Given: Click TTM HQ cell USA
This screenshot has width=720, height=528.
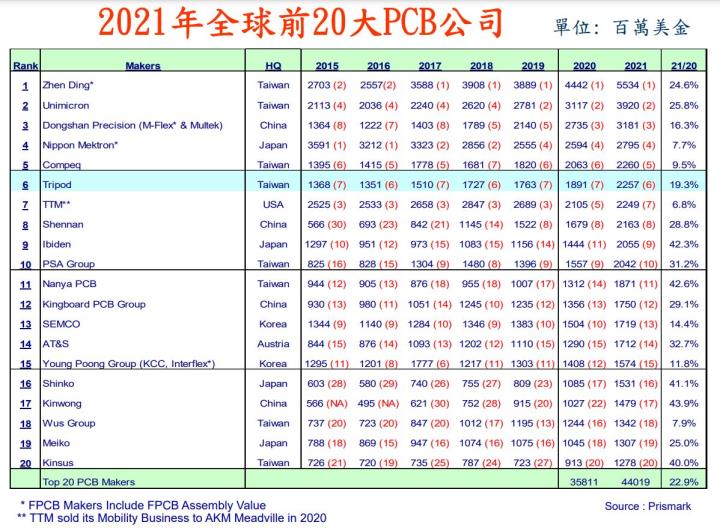Looking at the screenshot, I should coord(273,204).
